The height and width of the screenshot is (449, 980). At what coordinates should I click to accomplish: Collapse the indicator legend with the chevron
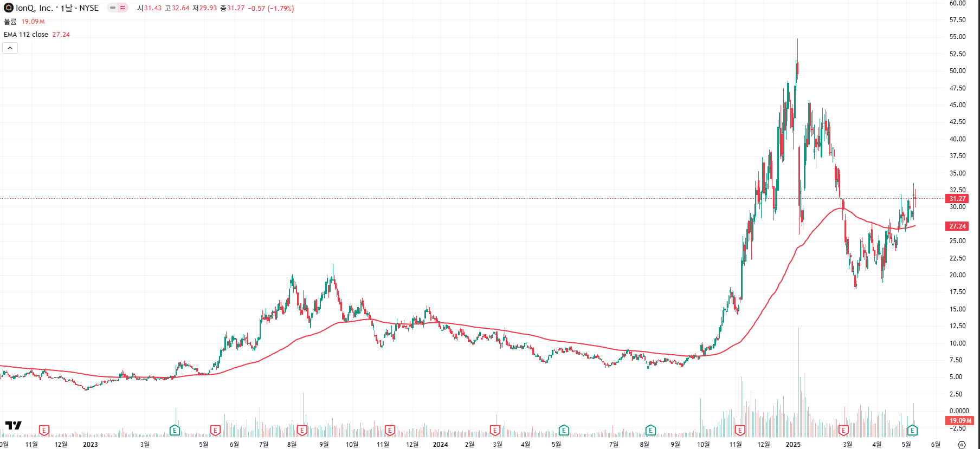pyautogui.click(x=10, y=48)
